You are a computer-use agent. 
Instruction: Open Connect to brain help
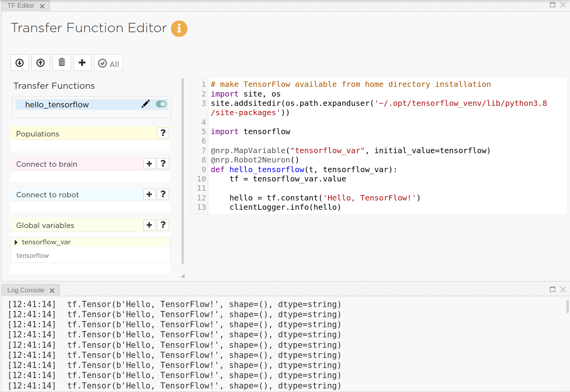(163, 164)
